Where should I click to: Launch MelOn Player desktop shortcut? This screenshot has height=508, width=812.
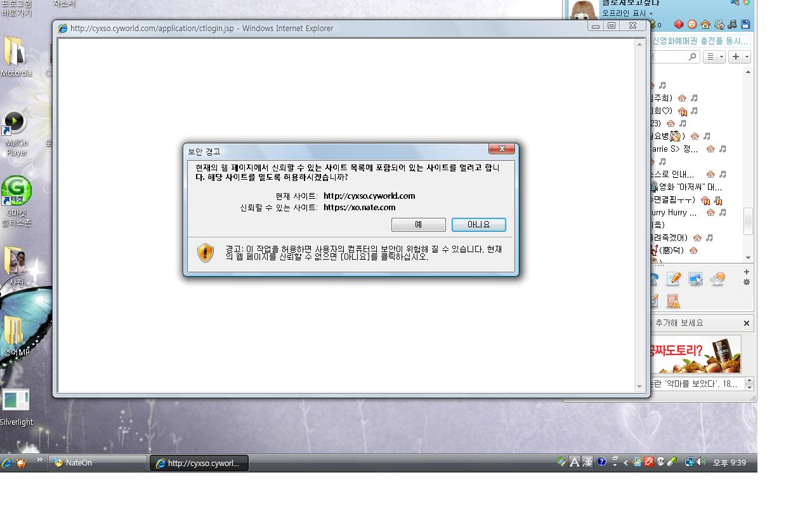click(15, 133)
